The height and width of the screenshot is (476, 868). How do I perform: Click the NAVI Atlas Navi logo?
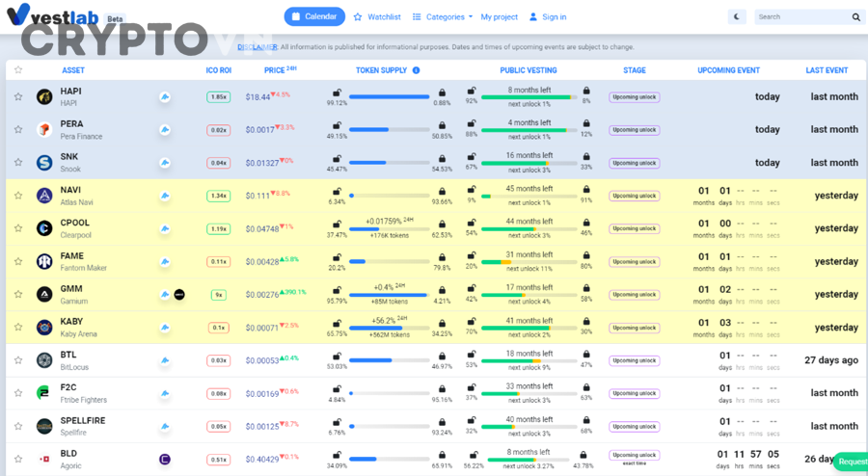tap(44, 196)
